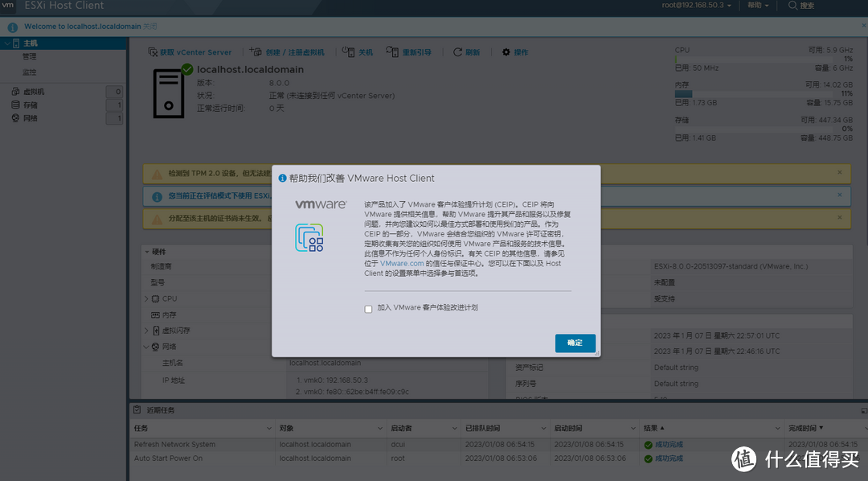The image size is (868, 481).
Task: Open 网络 from the sidebar
Action: tap(31, 117)
